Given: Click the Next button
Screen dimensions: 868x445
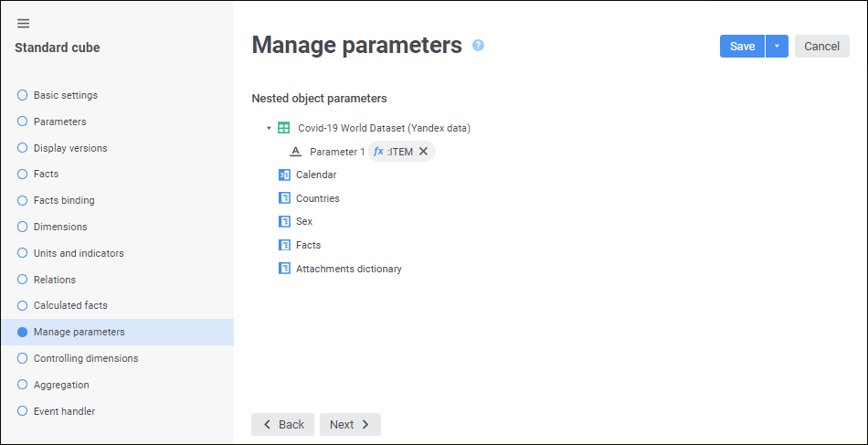Looking at the screenshot, I should (350, 424).
